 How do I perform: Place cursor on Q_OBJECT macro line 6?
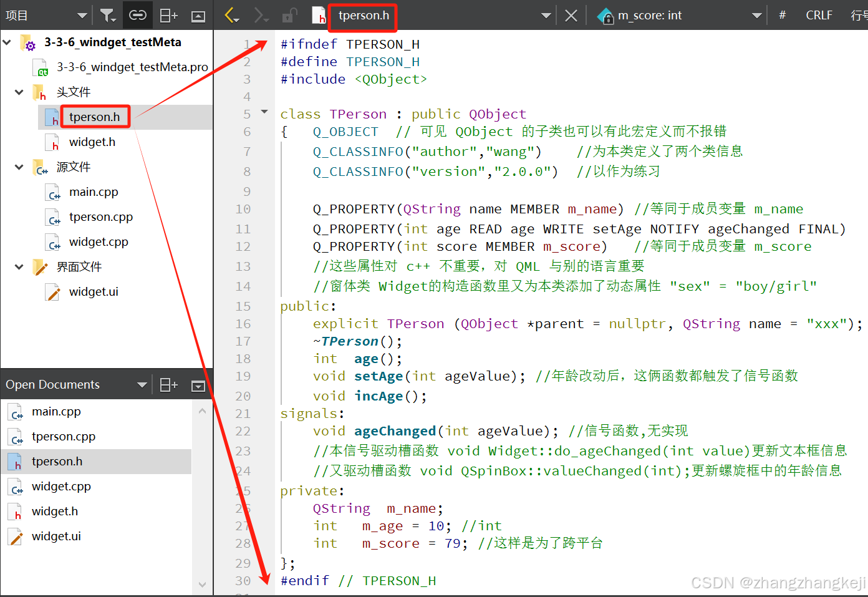click(x=345, y=132)
